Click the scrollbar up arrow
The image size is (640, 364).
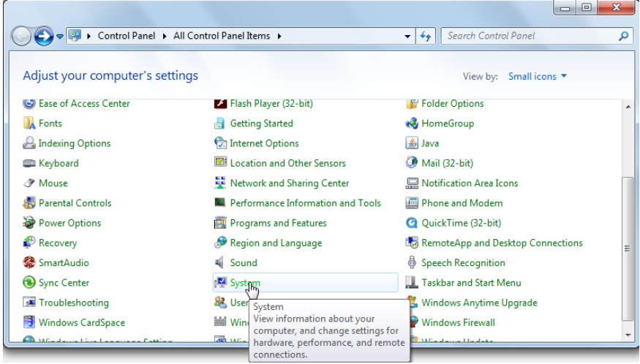[x=628, y=107]
